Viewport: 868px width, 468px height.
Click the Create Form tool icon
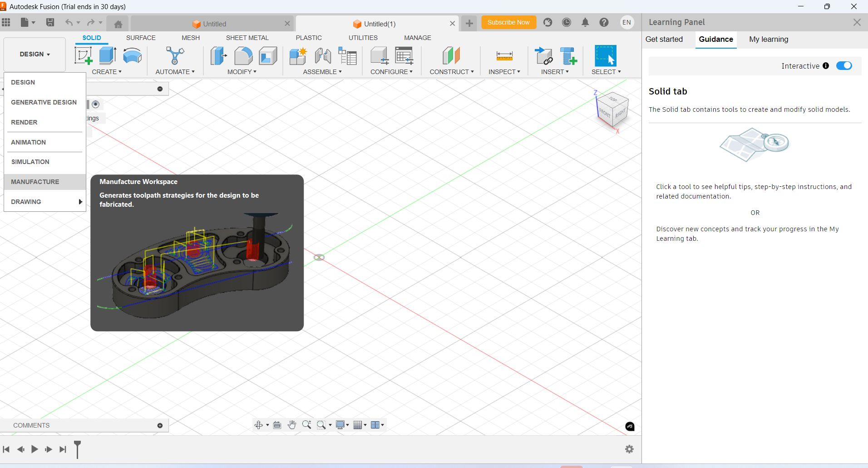pos(132,55)
